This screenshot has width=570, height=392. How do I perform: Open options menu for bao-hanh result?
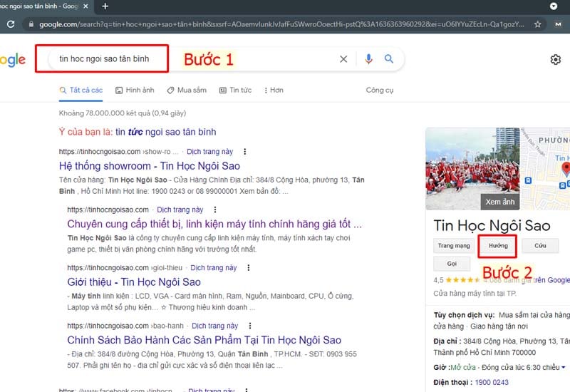click(x=250, y=326)
